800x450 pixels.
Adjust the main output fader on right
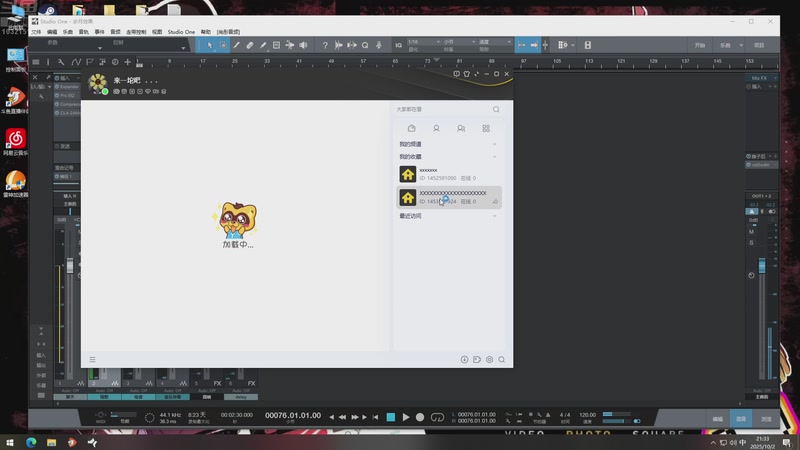[x=762, y=265]
